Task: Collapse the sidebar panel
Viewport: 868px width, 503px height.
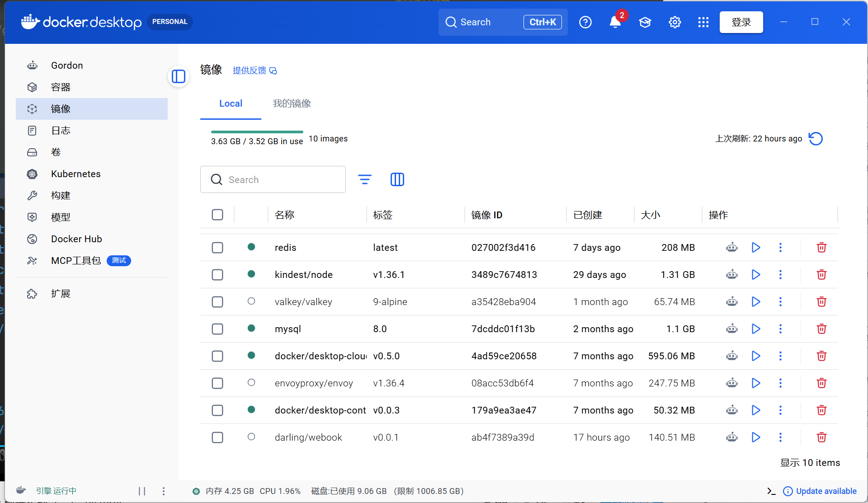Action: tap(179, 76)
